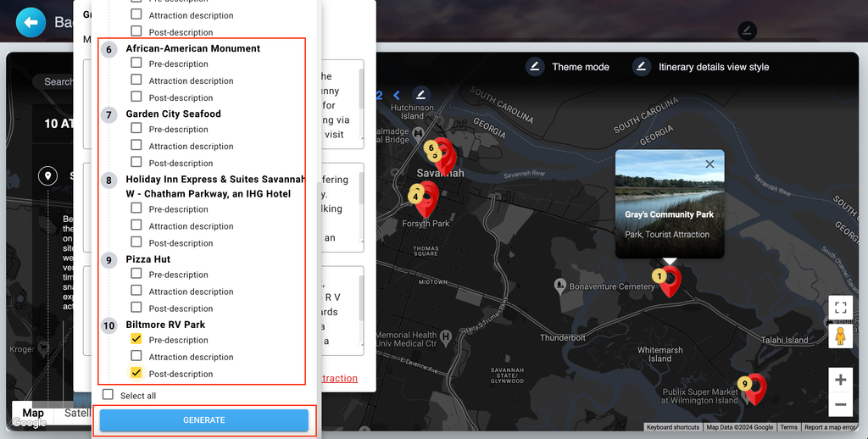Check Attraction description for Pizza Hut

[x=136, y=290]
